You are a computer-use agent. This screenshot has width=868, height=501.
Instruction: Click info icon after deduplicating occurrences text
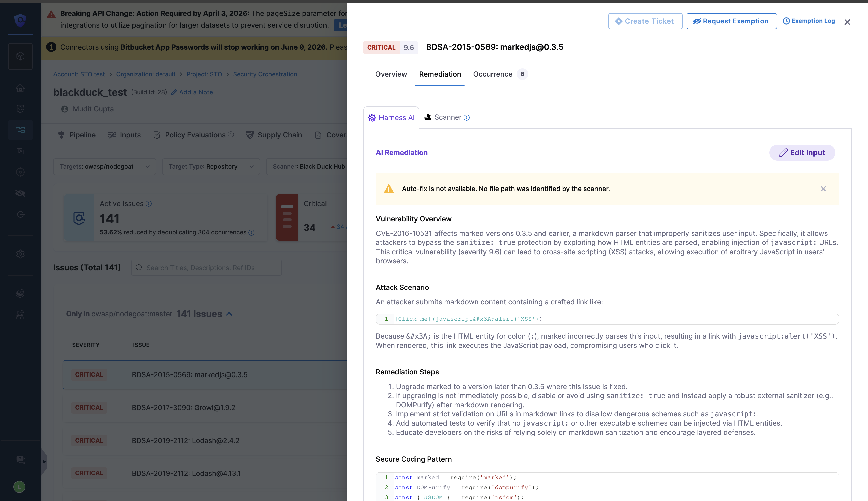pos(252,233)
